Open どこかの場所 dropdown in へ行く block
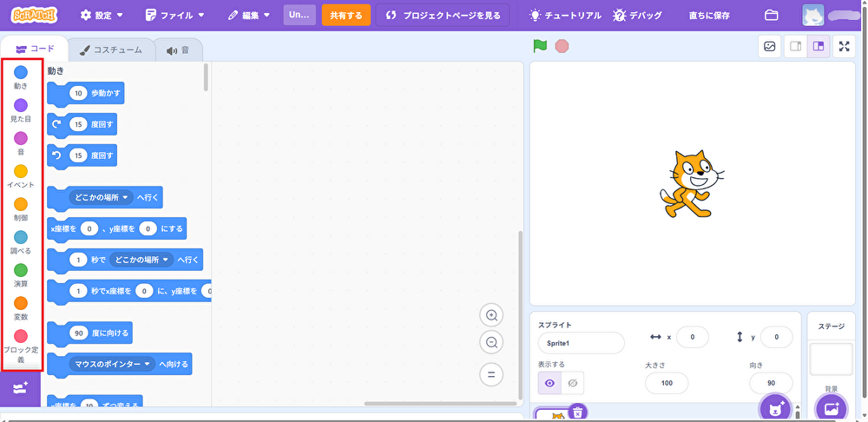 (x=102, y=197)
